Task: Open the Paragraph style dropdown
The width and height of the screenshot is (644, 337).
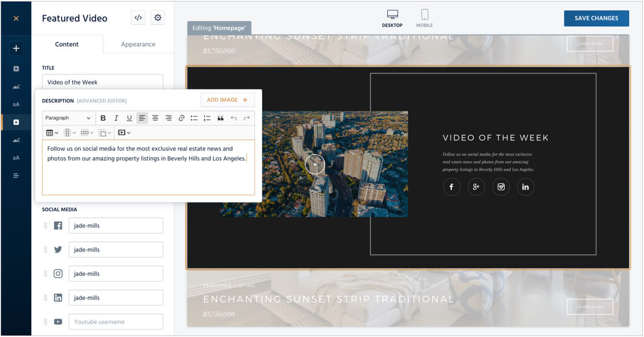Action: pyautogui.click(x=69, y=118)
